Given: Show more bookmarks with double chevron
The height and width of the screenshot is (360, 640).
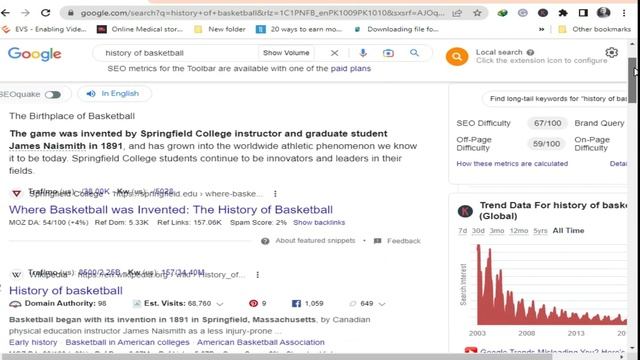Looking at the screenshot, I should click(x=542, y=29).
